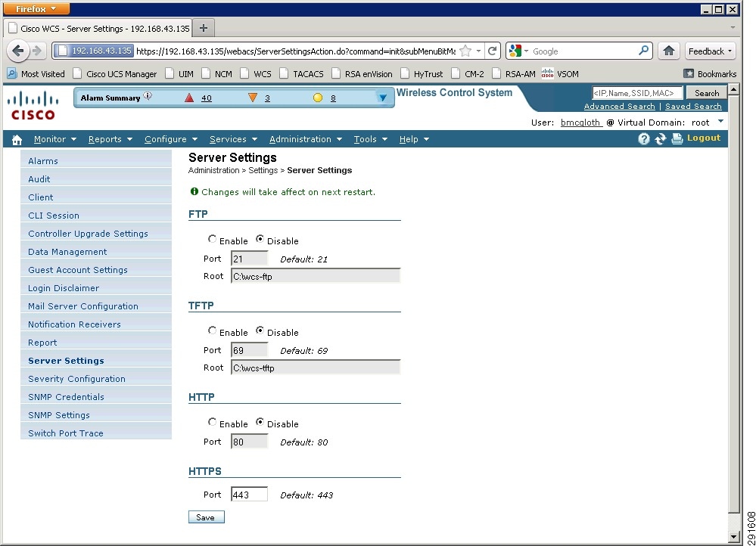Open the Cisco UCS Manager bookmark
This screenshot has width=756, height=546.
point(115,73)
